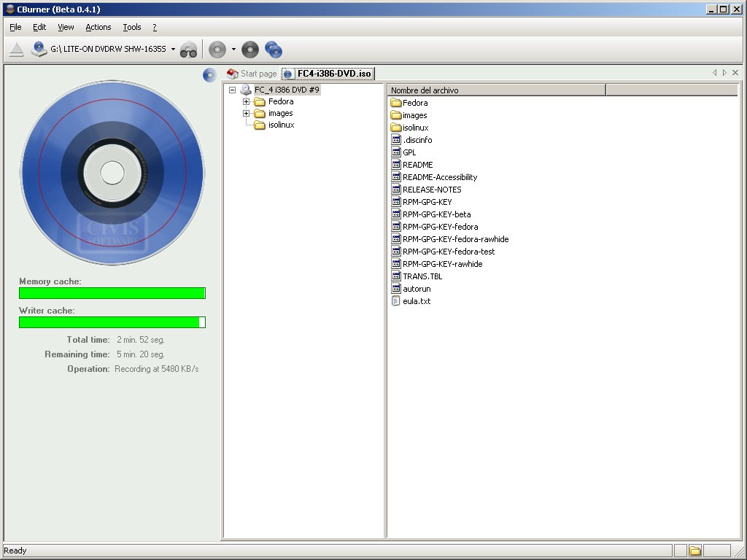Screen dimensions: 747x560
Task: Click the folder icon in status bar
Action: (695, 551)
